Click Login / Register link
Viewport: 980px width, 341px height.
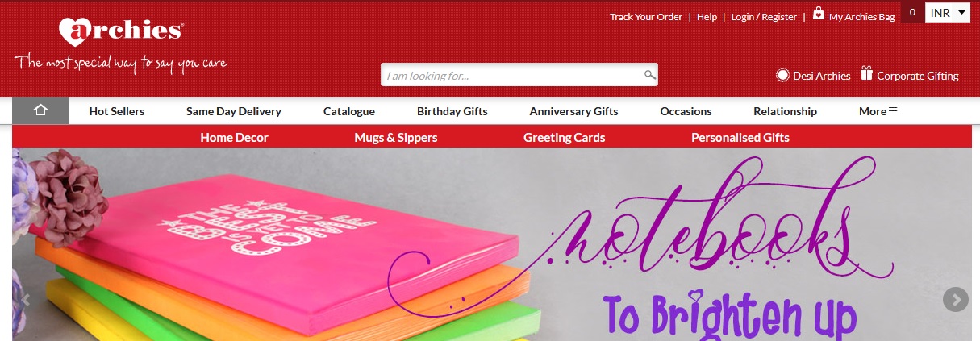point(764,16)
